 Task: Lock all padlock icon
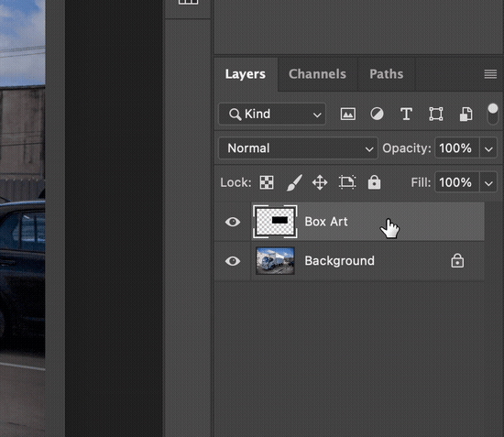374,182
